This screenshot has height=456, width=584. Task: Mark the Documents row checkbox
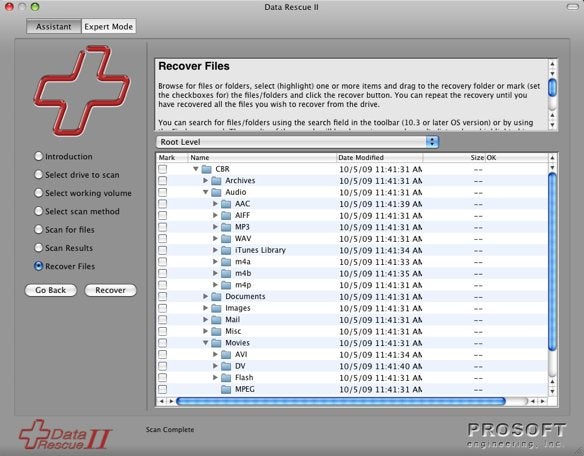pyautogui.click(x=162, y=297)
